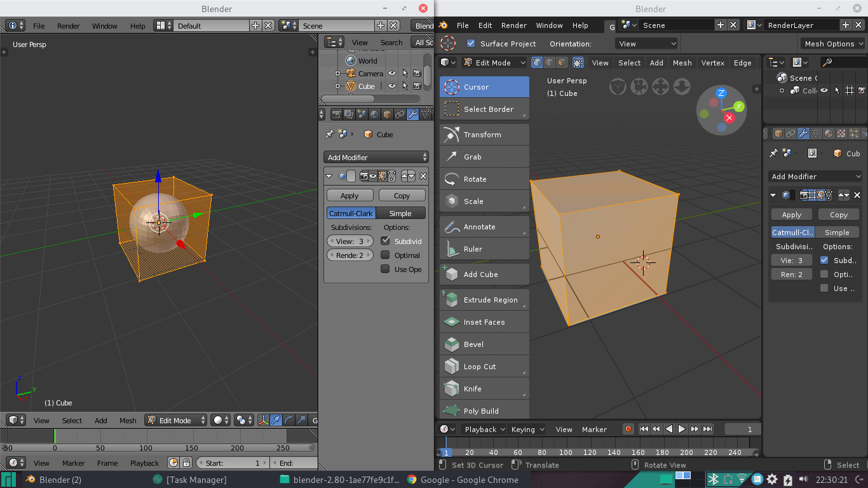Select the Render camera properties tab
The height and width of the screenshot is (488, 868).
tap(337, 114)
